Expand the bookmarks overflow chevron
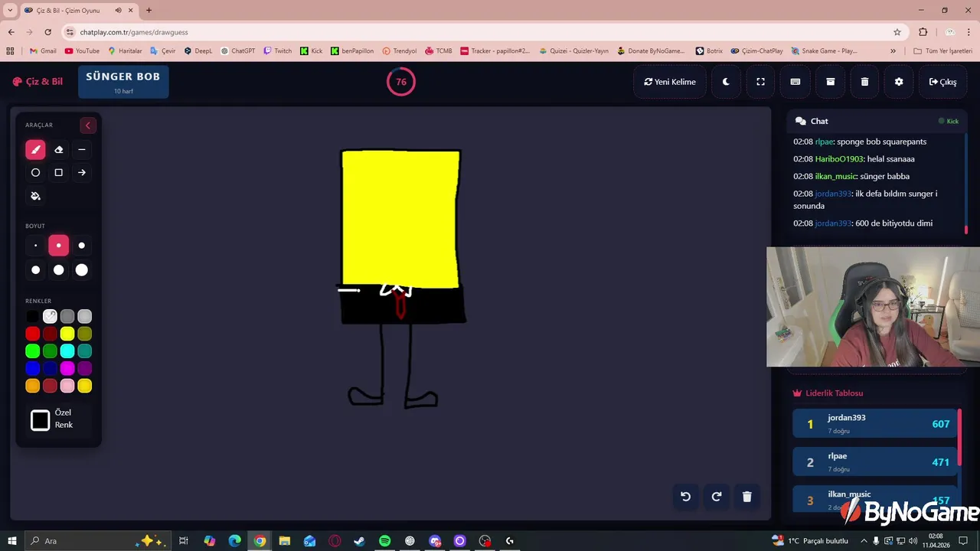The image size is (980, 551). [x=893, y=51]
